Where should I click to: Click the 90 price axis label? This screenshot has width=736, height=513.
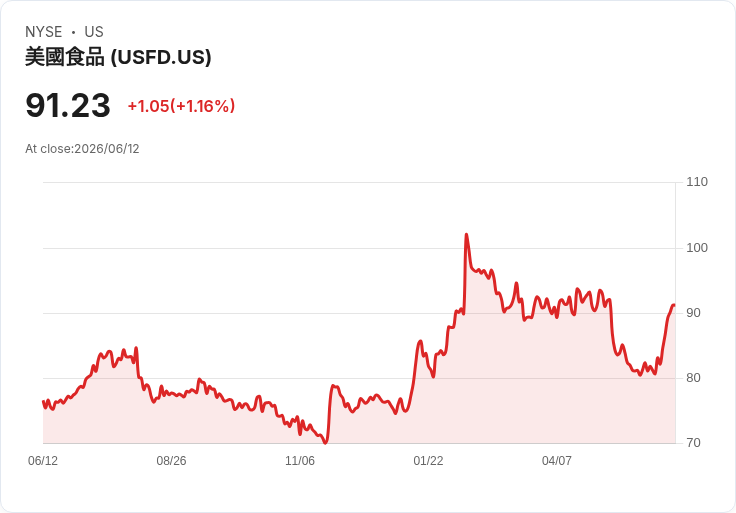click(x=693, y=313)
